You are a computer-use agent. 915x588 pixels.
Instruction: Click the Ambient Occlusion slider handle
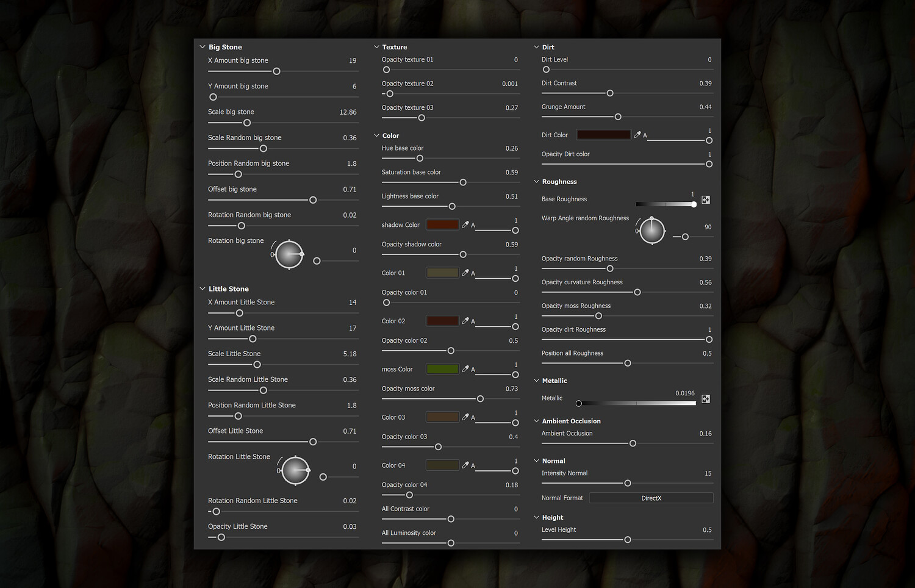pyautogui.click(x=633, y=443)
